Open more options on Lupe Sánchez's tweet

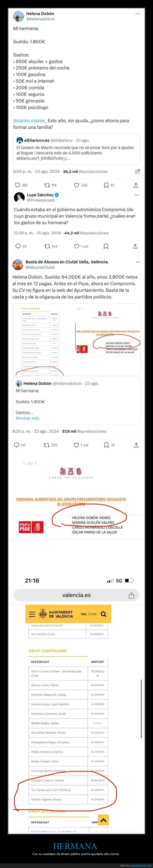click(137, 195)
